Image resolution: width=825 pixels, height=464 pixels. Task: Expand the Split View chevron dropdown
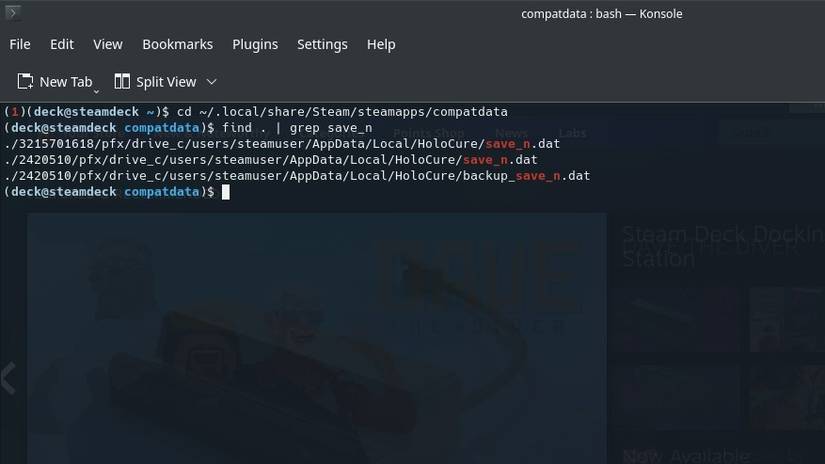(212, 82)
